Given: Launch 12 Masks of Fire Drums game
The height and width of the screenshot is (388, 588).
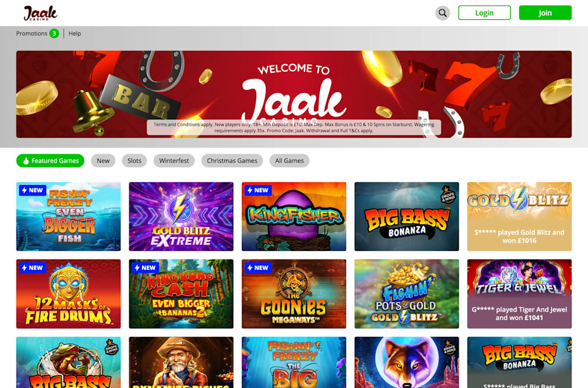Looking at the screenshot, I should [x=68, y=294].
